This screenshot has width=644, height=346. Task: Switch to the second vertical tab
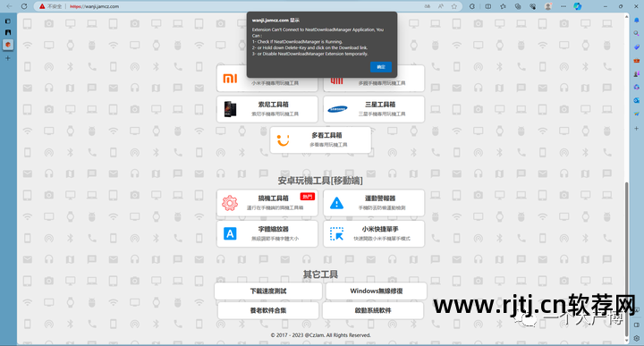(8, 32)
